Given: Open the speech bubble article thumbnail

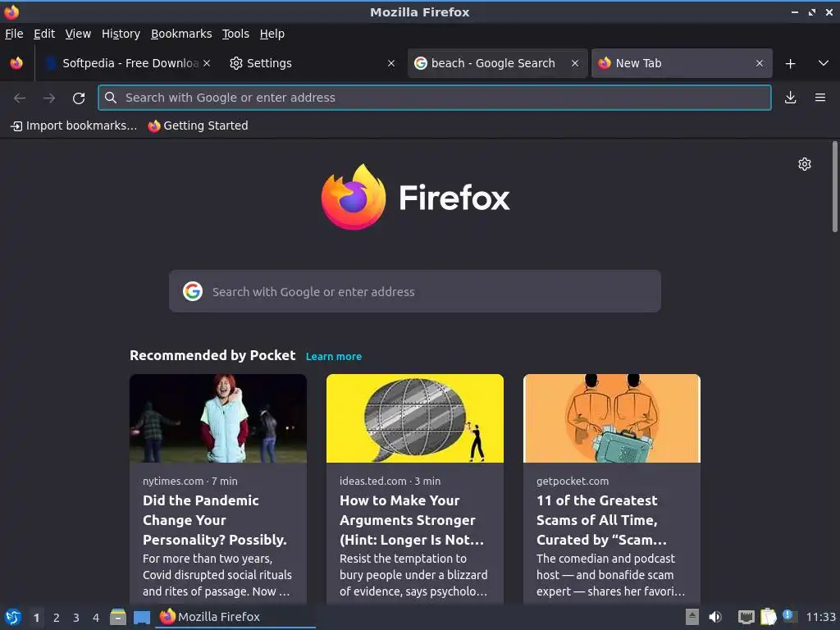Looking at the screenshot, I should pyautogui.click(x=414, y=418).
